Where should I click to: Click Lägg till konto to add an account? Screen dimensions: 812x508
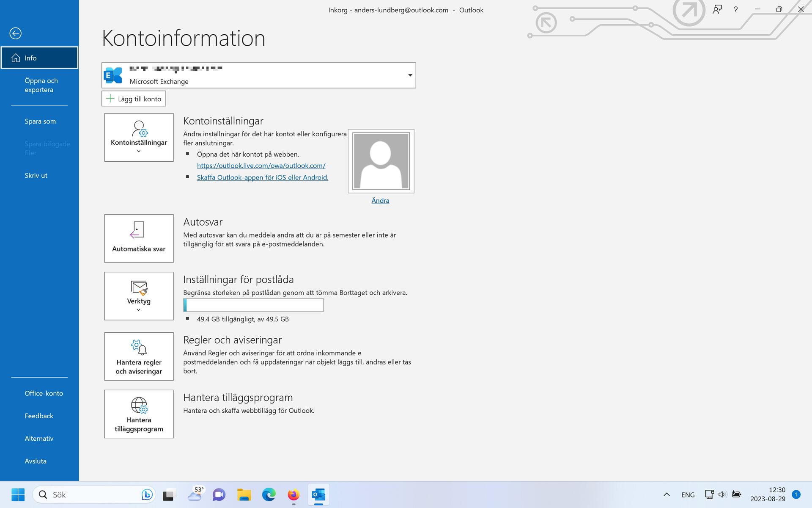tap(133, 99)
